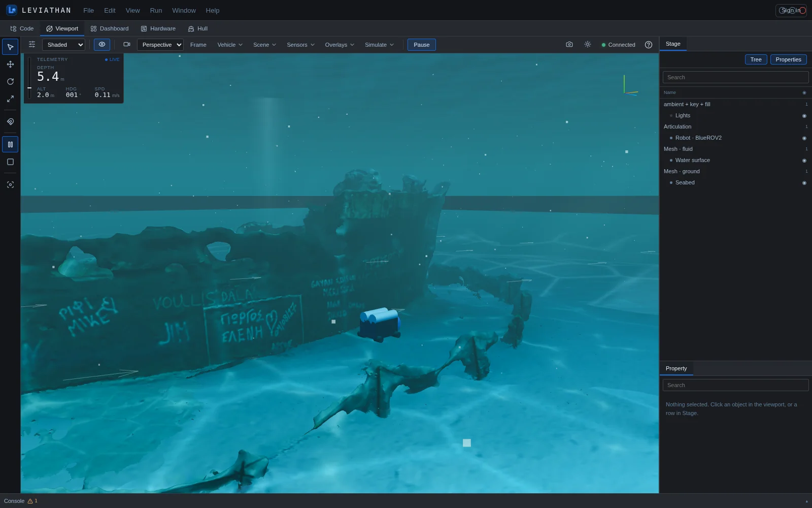Click the Tree button in Stage

pyautogui.click(x=756, y=59)
